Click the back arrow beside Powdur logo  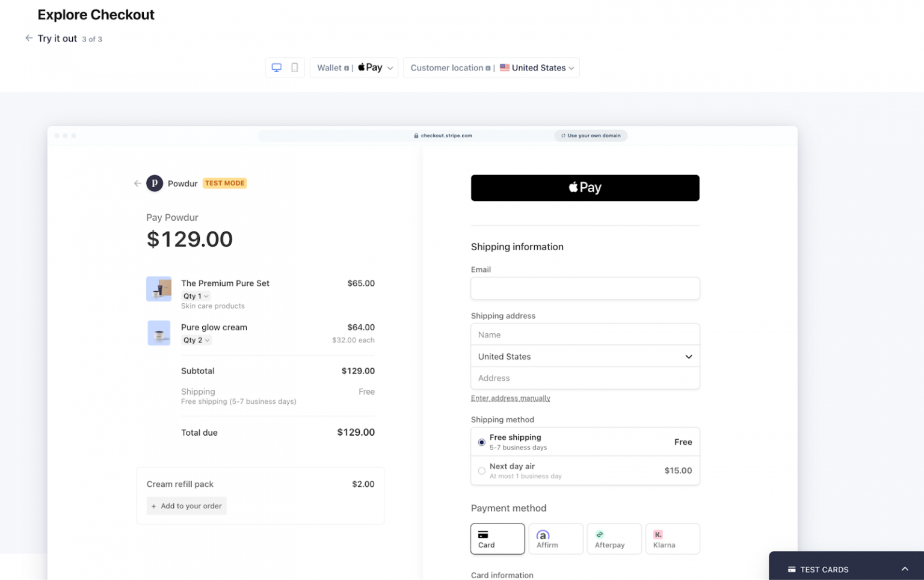click(137, 183)
